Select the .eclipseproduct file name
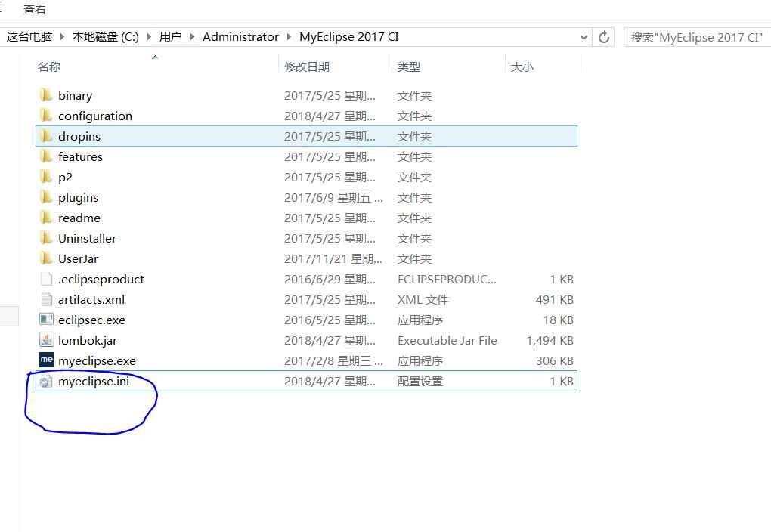Image resolution: width=771 pixels, height=532 pixels. 101,280
